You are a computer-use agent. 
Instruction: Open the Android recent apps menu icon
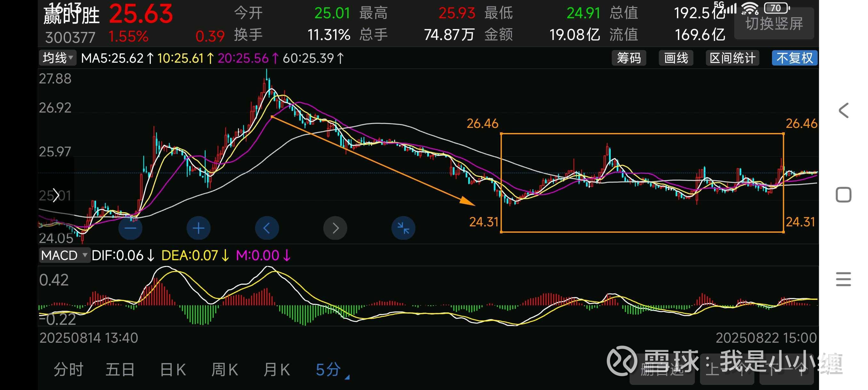point(843,279)
